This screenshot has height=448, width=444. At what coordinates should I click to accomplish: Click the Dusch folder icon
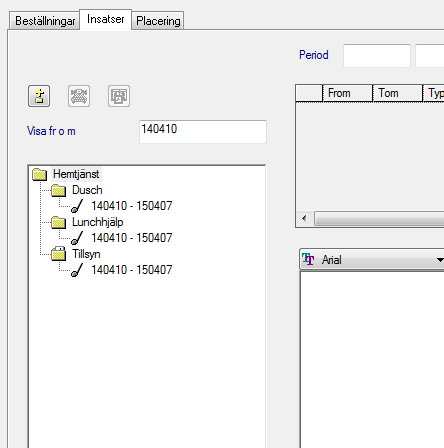59,190
